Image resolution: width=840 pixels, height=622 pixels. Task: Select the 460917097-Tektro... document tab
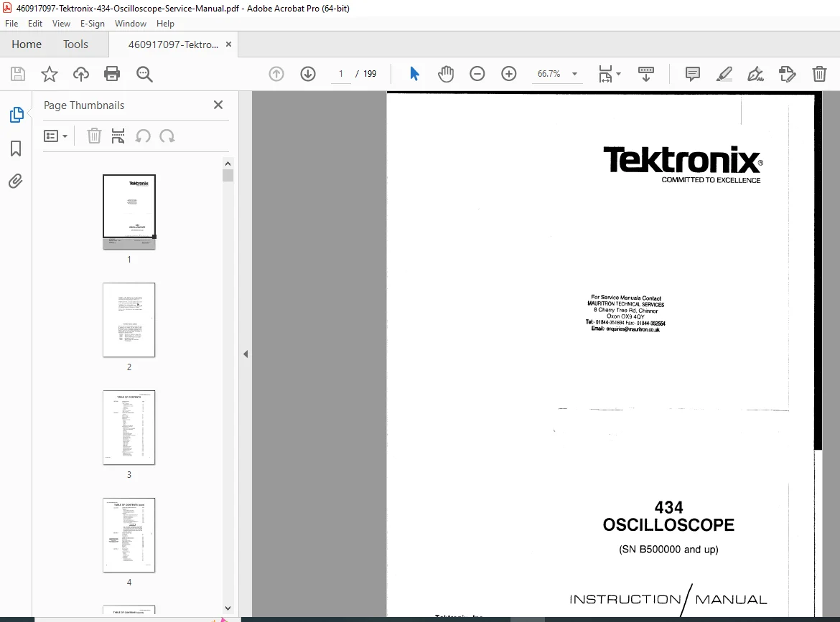[x=173, y=44]
